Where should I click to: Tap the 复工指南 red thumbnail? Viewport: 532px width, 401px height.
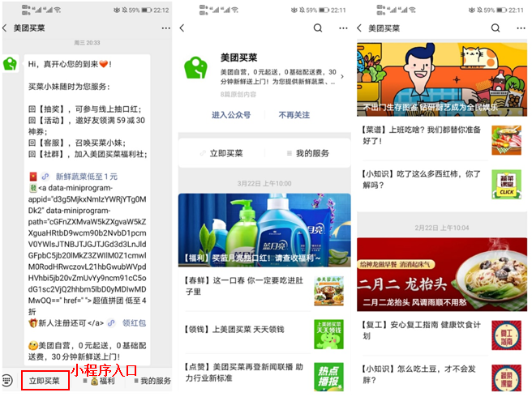[506, 335]
